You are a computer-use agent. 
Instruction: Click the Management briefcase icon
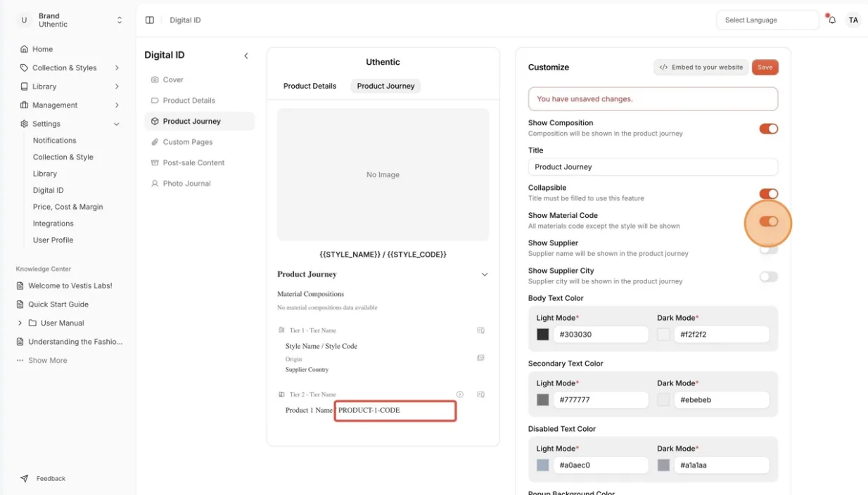pyautogui.click(x=25, y=105)
